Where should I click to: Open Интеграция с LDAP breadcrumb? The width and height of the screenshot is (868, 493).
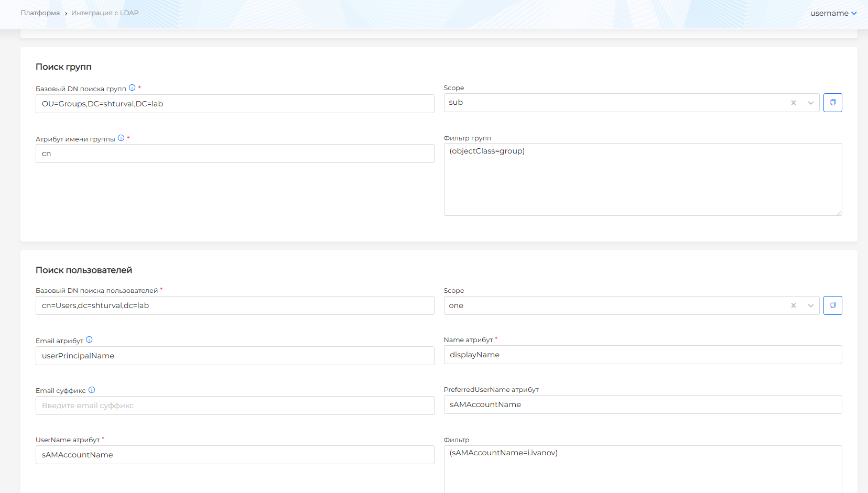(105, 13)
